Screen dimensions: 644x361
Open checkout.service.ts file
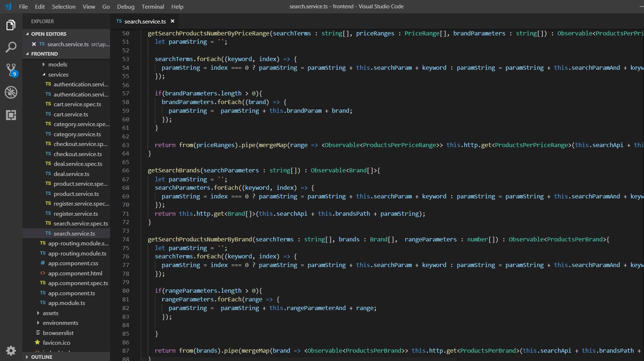pos(78,154)
